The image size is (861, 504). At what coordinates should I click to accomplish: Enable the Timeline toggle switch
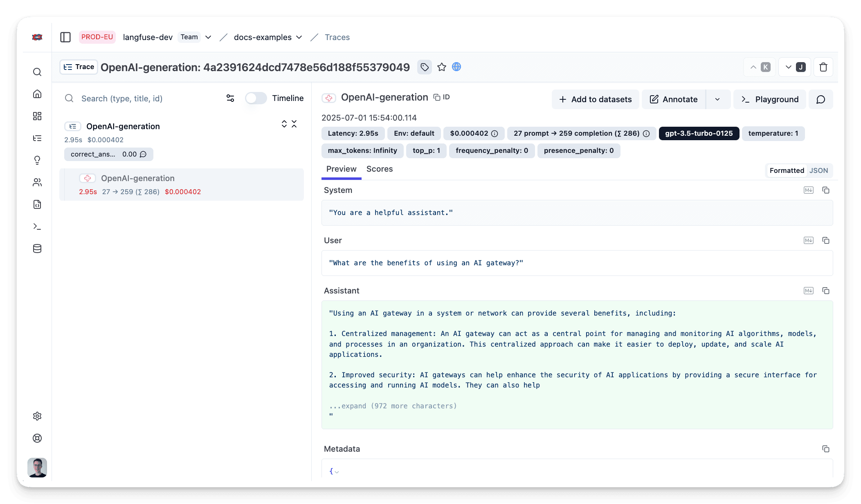256,98
